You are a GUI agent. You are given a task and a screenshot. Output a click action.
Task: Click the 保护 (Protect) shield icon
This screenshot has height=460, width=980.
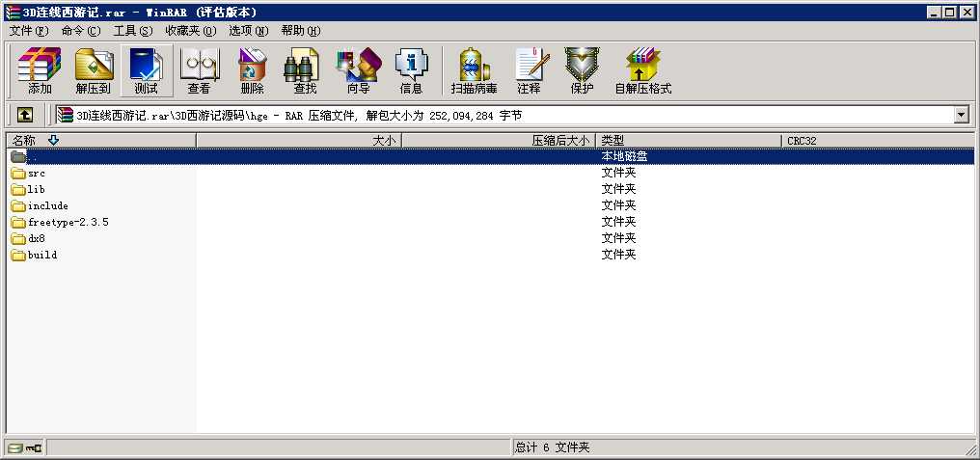[582, 70]
